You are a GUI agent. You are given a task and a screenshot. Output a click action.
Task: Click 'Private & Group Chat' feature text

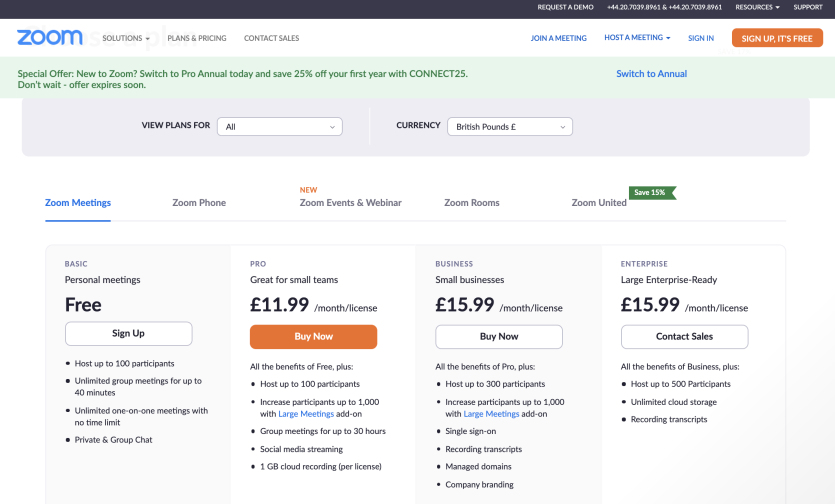coord(113,440)
